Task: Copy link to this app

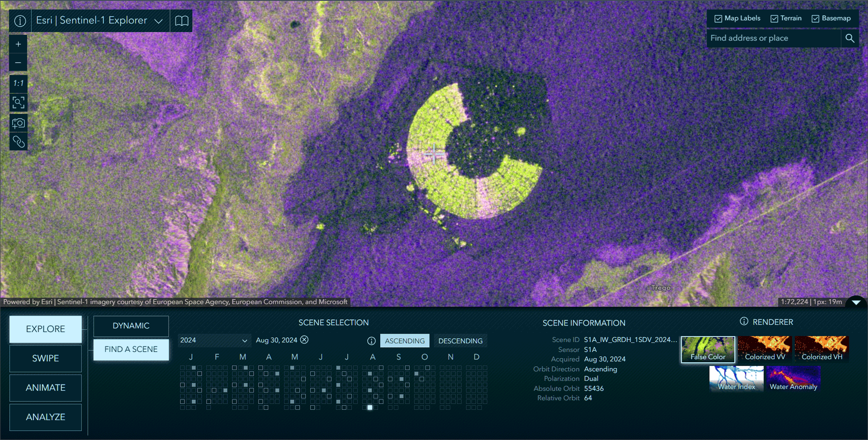Action: (19, 142)
